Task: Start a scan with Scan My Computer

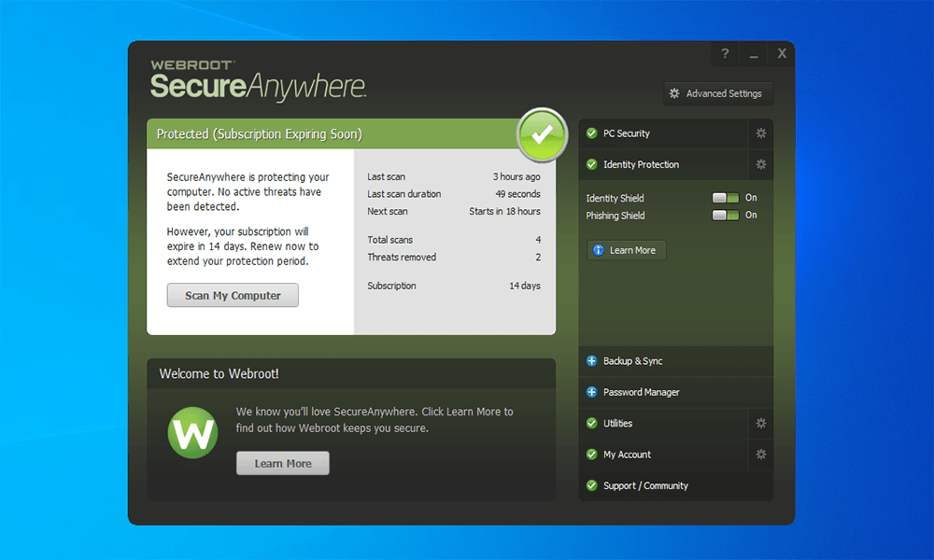Action: click(233, 295)
